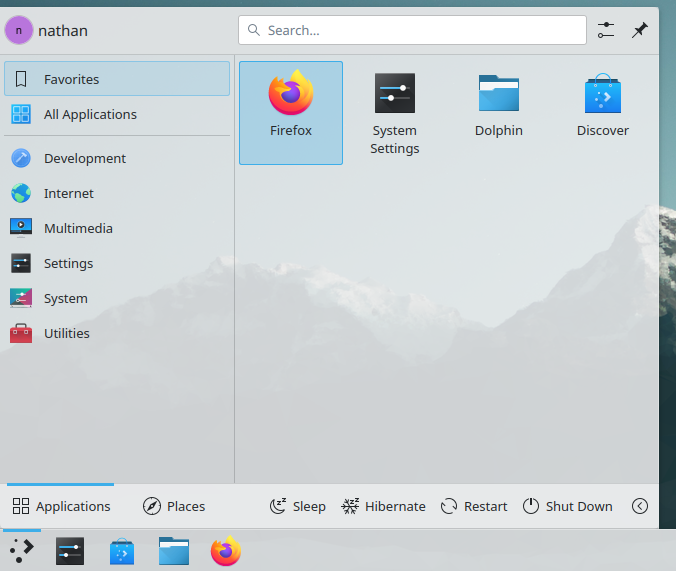Switch to the Places tab
Image resolution: width=676 pixels, height=571 pixels.
pos(174,506)
